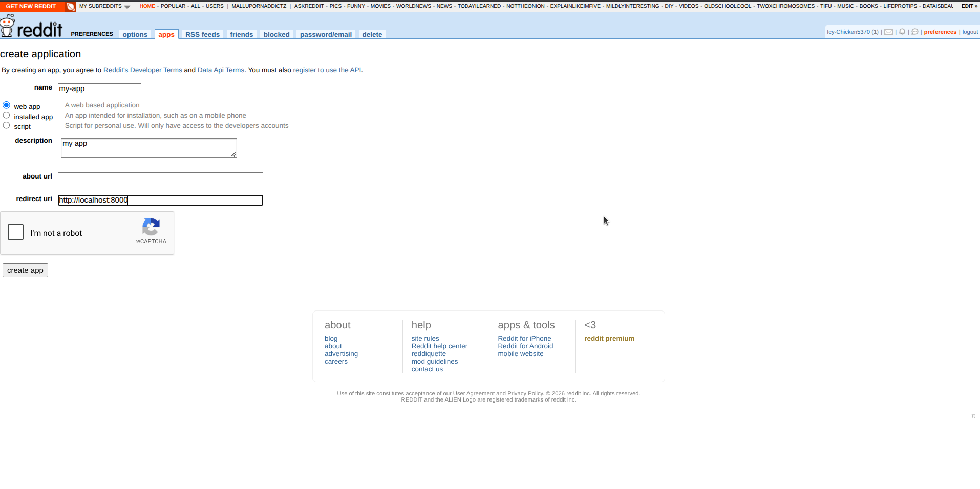Open the chat speech bubble icon
The width and height of the screenshot is (980, 489).
[915, 32]
